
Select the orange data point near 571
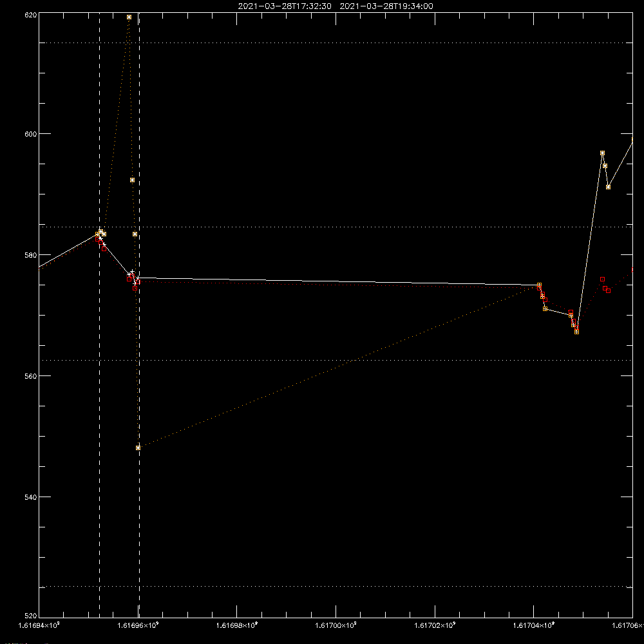tap(545, 309)
